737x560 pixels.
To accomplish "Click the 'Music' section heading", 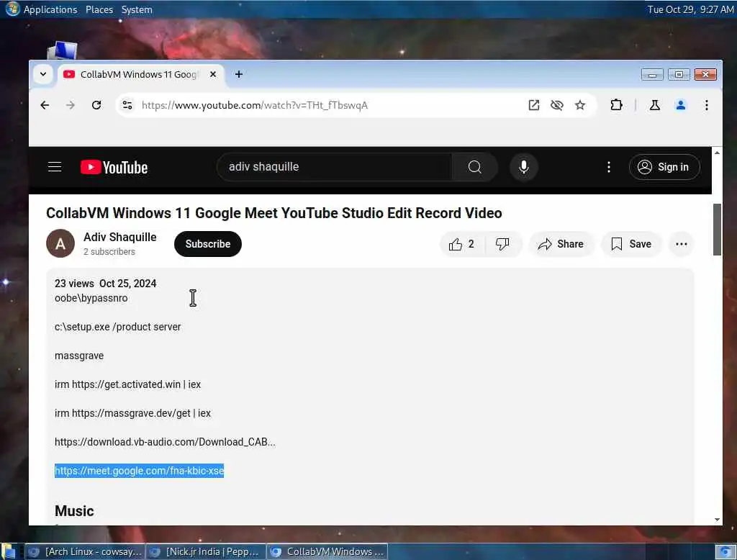I will [x=74, y=511].
